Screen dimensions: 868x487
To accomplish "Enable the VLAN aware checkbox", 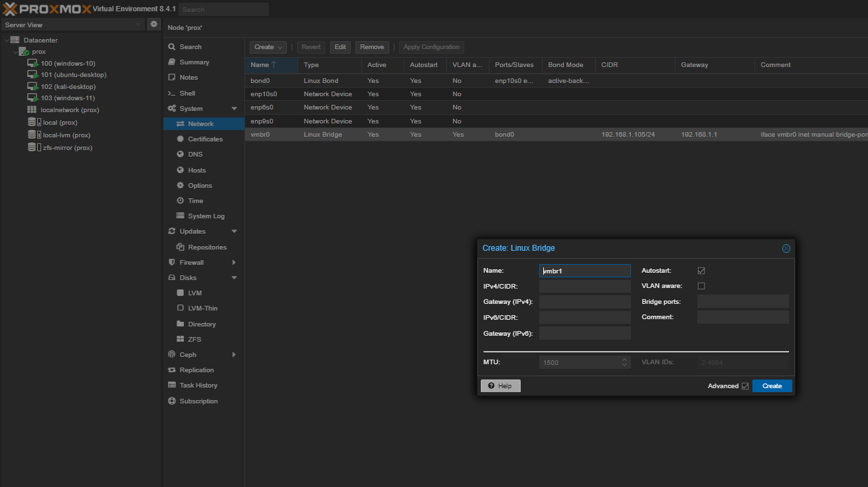I will point(701,286).
